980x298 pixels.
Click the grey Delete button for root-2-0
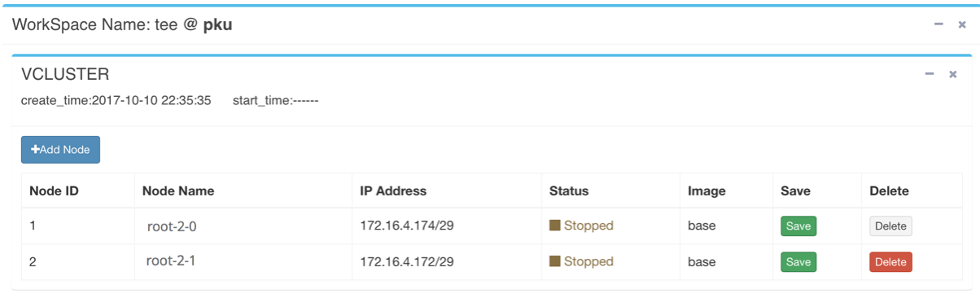(x=890, y=226)
